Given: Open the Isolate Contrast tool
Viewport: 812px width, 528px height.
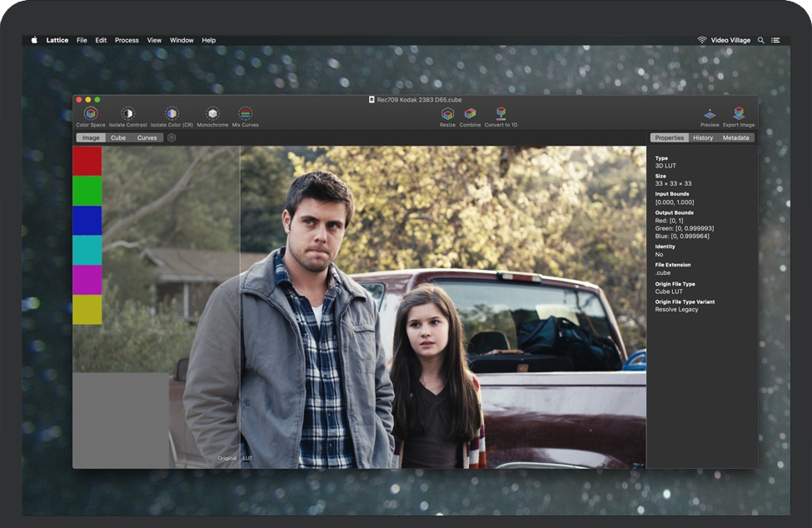Looking at the screenshot, I should [129, 115].
